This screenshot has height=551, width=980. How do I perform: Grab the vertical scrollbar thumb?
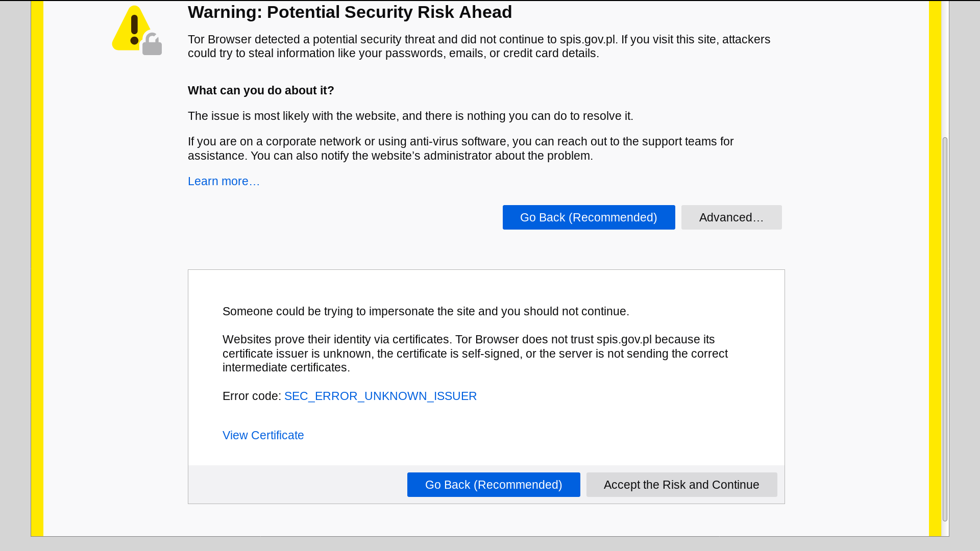pos(945,329)
